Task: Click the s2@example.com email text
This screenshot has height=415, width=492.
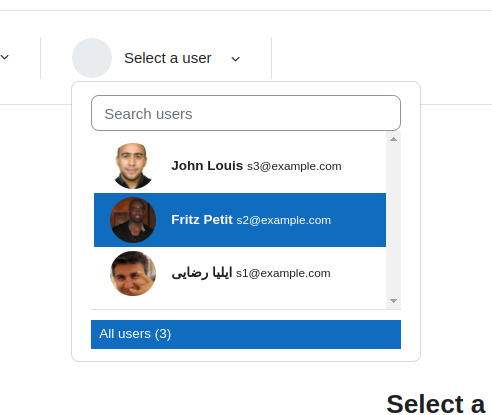Action: tap(284, 220)
